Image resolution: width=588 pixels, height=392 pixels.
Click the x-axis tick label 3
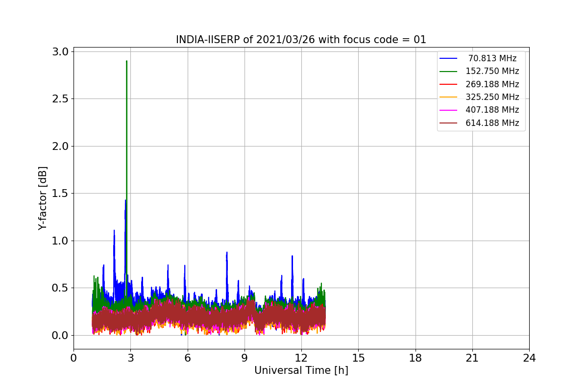pyautogui.click(x=130, y=358)
